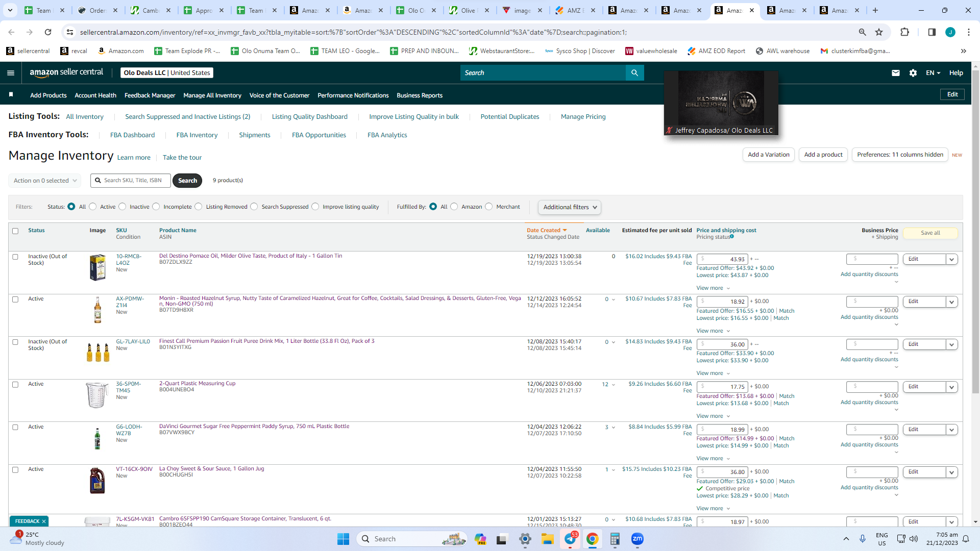Open the settings gear icon in header
The image size is (980, 551).
tap(913, 73)
